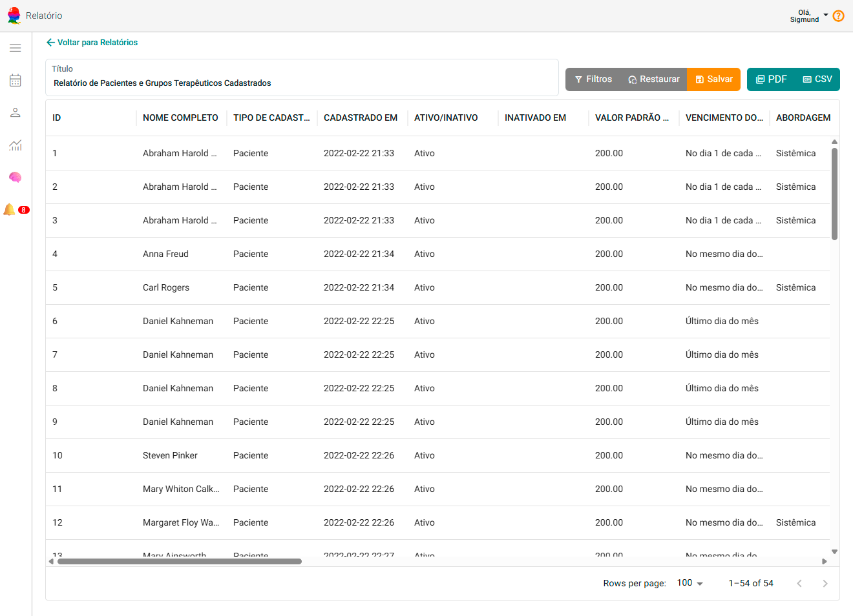Viewport: 853px width, 616px height.
Task: Click the CADASTRADO EM column header
Action: pyautogui.click(x=361, y=118)
